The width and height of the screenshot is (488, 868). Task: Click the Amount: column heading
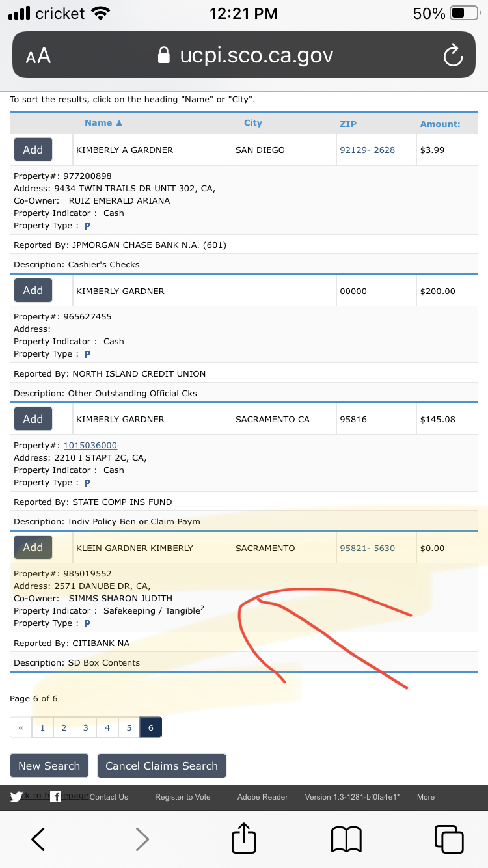tap(440, 124)
